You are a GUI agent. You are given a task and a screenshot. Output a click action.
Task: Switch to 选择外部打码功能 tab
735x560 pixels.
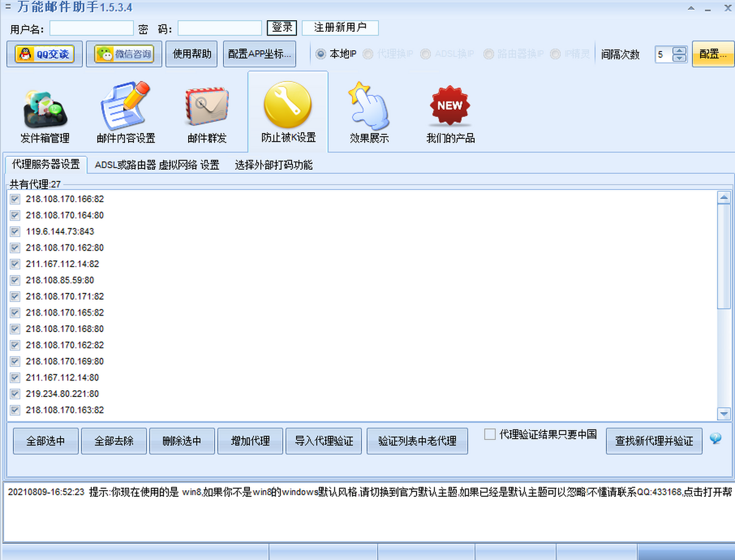click(274, 165)
